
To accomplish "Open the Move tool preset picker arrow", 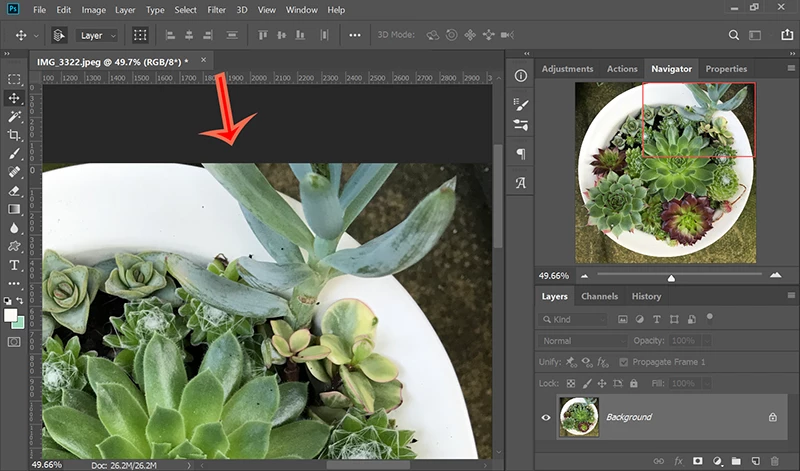I will point(36,36).
